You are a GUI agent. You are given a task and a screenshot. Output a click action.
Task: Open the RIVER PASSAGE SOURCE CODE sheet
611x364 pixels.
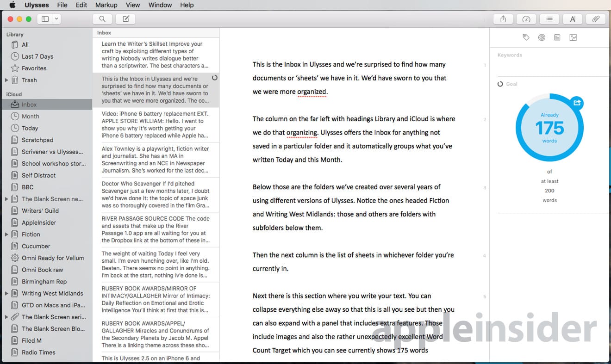[156, 229]
